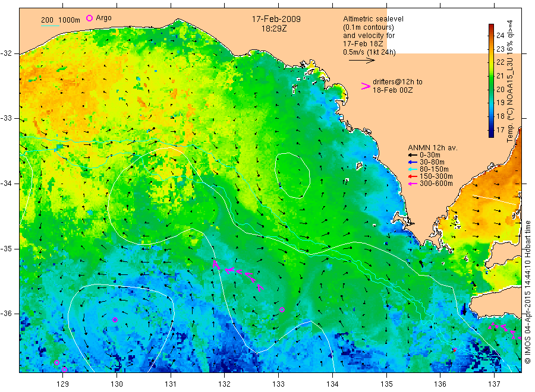This screenshot has width=535, height=392.
Task: Click the date label 17-Feb-2009
Action: point(276,19)
